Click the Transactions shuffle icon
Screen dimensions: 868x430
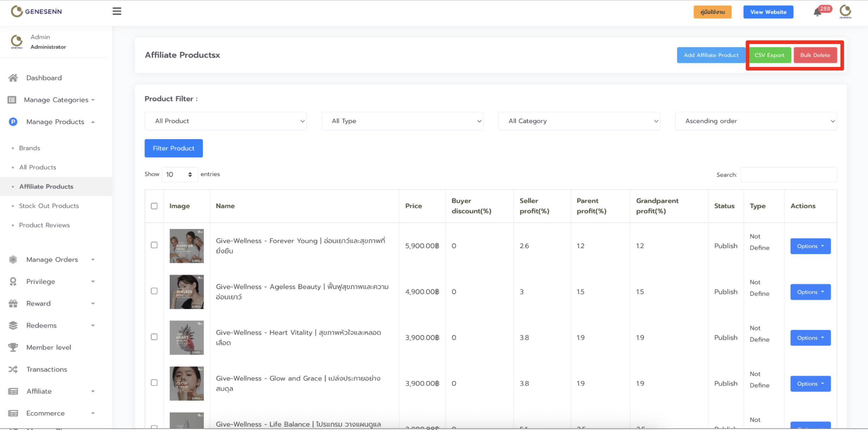(x=13, y=369)
